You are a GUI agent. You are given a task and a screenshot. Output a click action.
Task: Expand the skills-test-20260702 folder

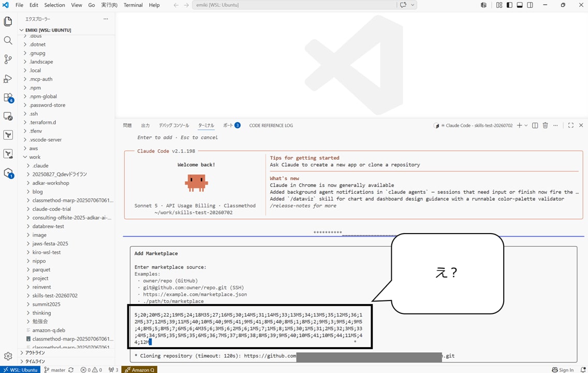coord(55,296)
